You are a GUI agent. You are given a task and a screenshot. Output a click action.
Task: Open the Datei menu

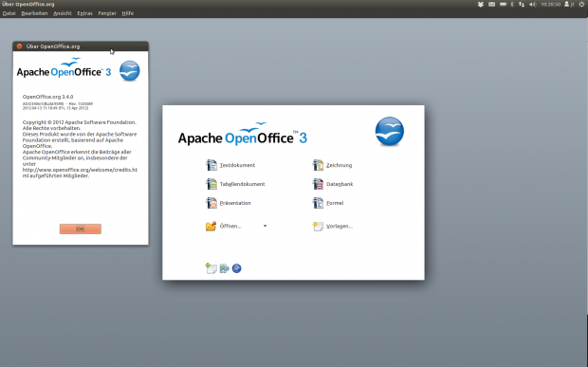click(9, 13)
